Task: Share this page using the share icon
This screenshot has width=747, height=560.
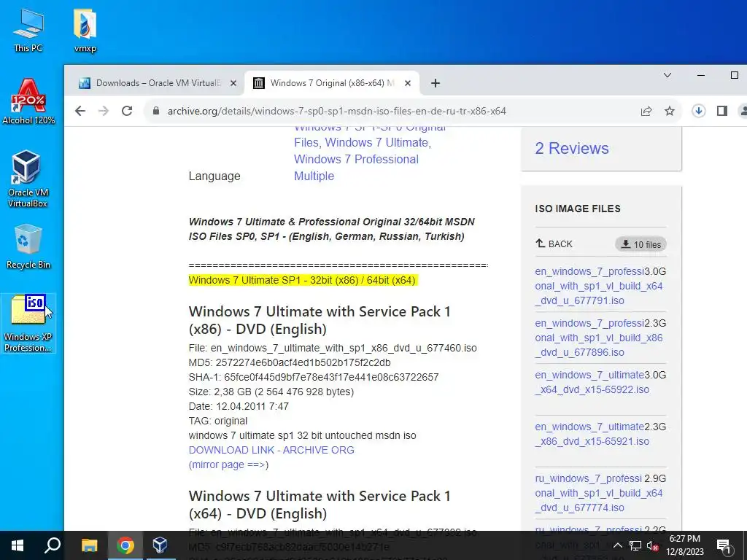Action: (x=646, y=111)
